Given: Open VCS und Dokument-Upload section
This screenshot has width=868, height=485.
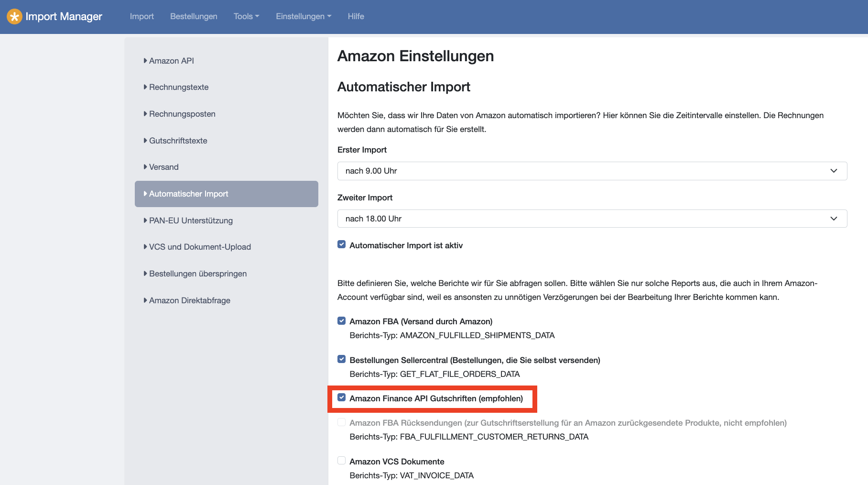Looking at the screenshot, I should (x=227, y=247).
